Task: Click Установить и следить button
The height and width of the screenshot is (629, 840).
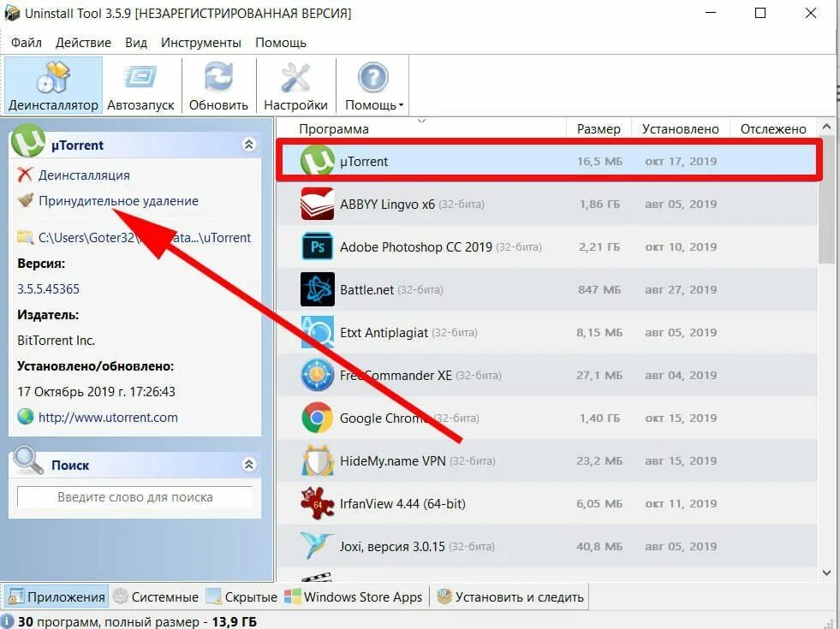Action: point(510,596)
